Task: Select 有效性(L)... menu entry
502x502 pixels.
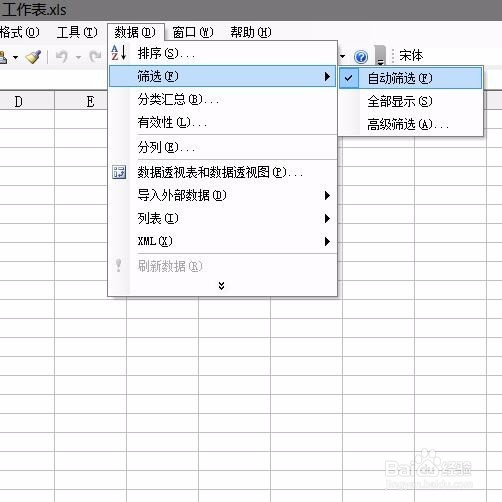Action: (x=223, y=122)
